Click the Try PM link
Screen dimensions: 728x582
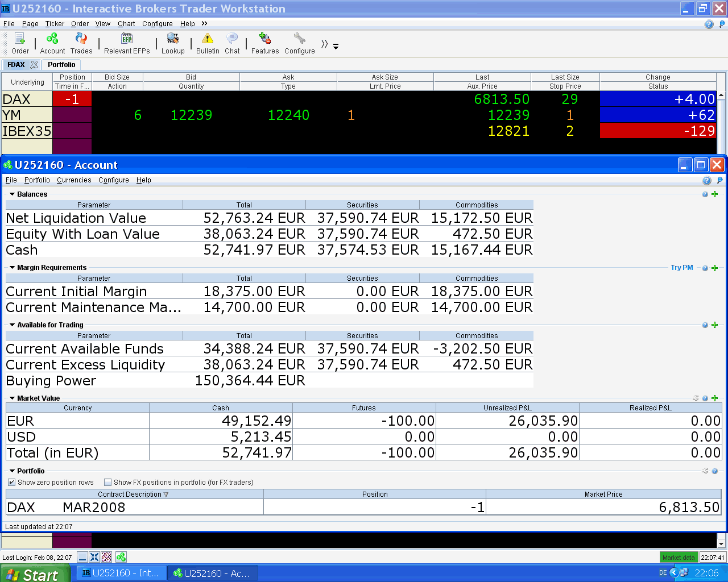point(681,268)
